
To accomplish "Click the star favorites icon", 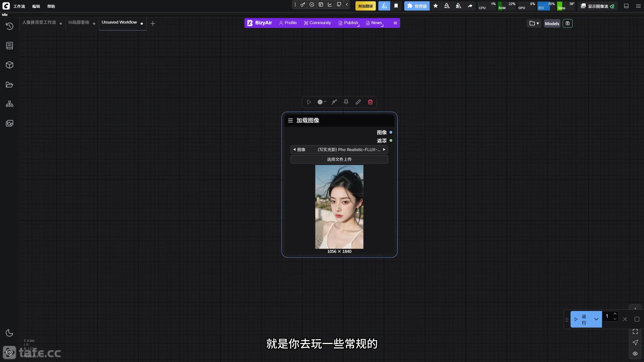I will pos(436,6).
